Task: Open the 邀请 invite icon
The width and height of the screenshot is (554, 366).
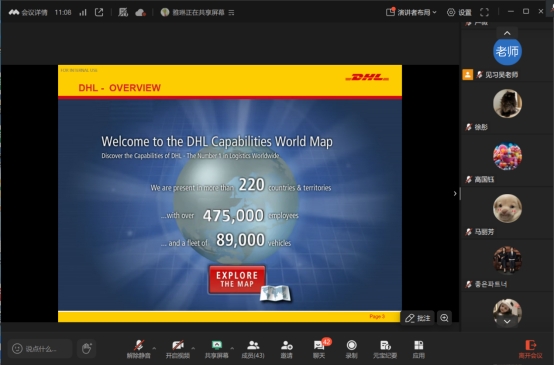Action: coord(287,349)
